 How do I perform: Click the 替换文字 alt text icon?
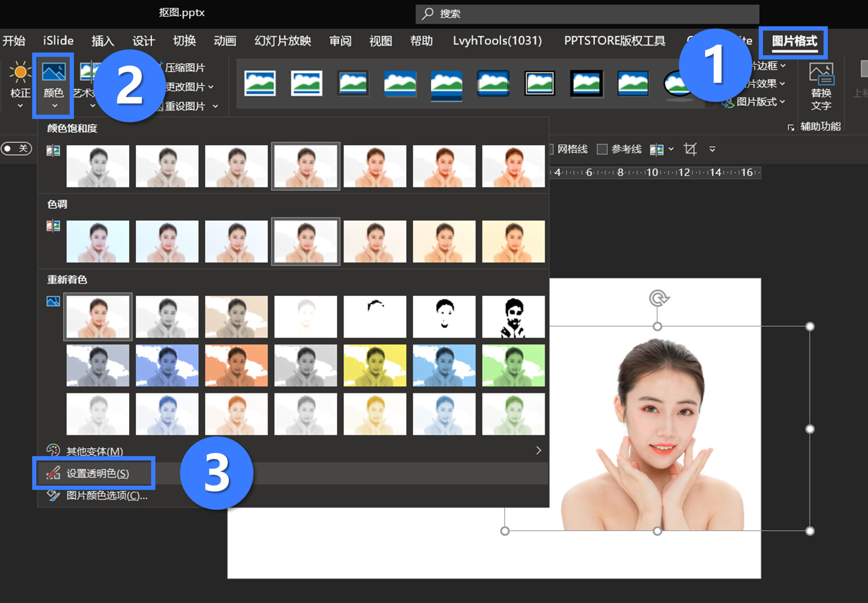[821, 74]
